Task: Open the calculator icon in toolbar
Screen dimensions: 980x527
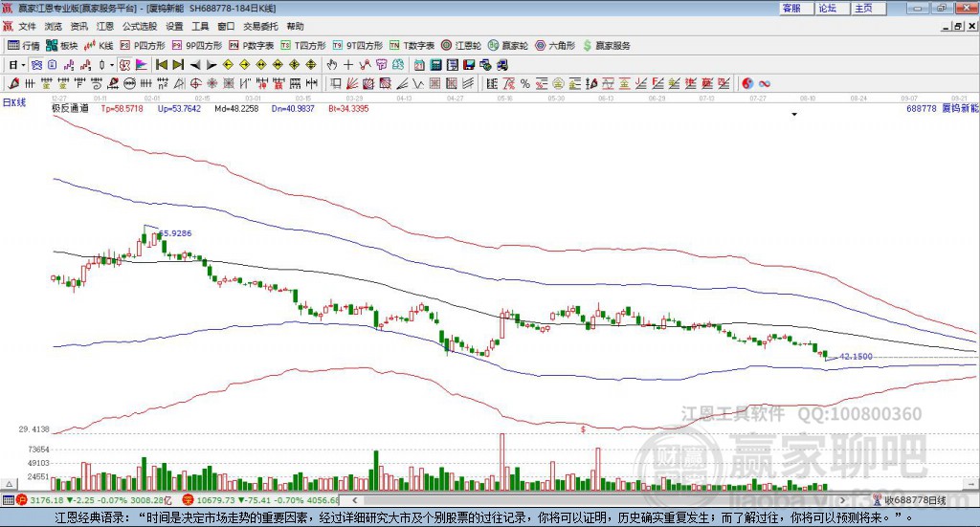Action: tap(435, 65)
